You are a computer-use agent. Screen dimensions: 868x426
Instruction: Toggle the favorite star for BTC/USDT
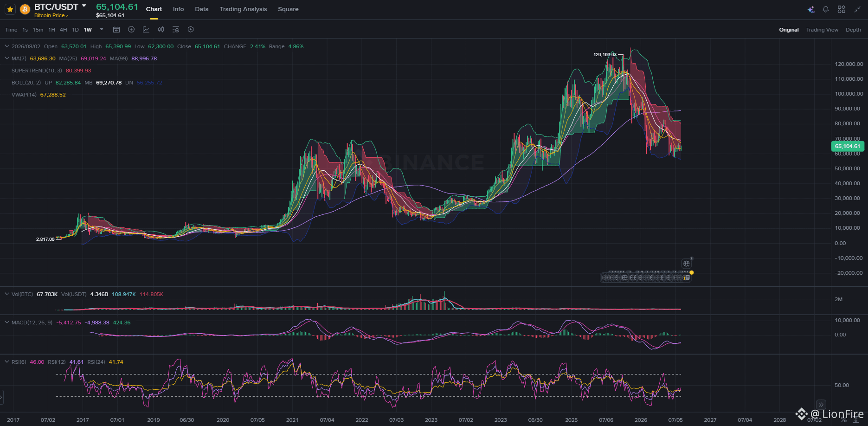[10, 9]
